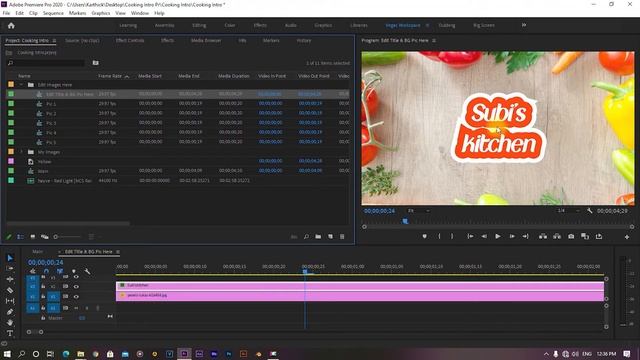640x360 pixels.
Task: Toggle Project panel writable pencil icon
Action: coord(9,237)
